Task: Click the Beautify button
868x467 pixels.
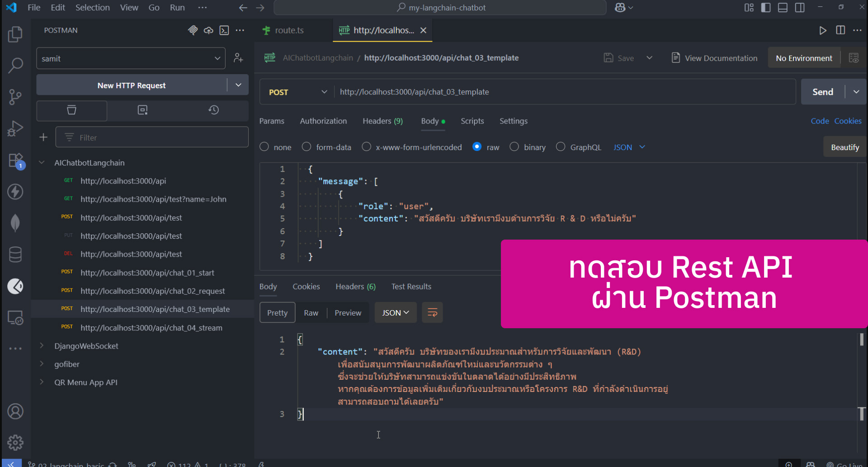Action: tap(844, 147)
